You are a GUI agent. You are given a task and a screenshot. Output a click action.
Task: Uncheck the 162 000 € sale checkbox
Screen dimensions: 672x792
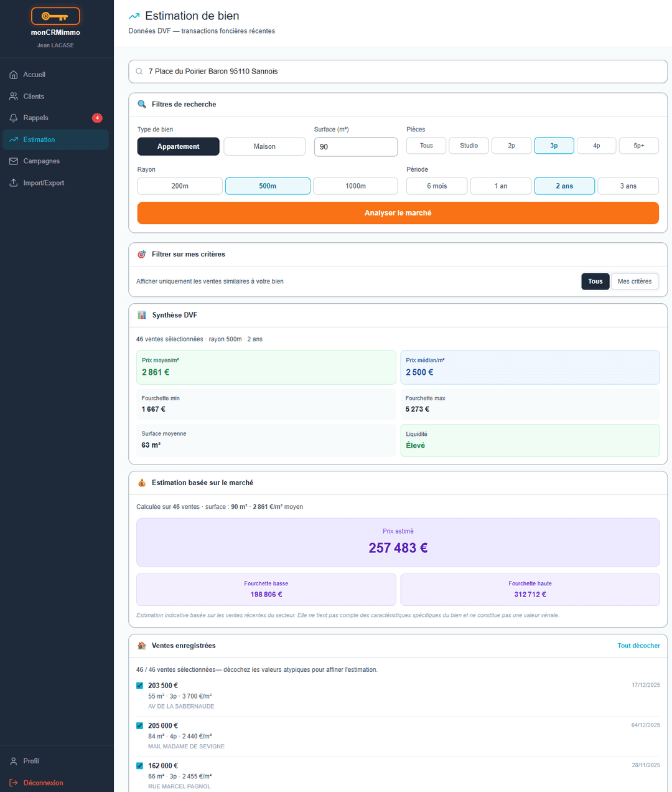139,766
